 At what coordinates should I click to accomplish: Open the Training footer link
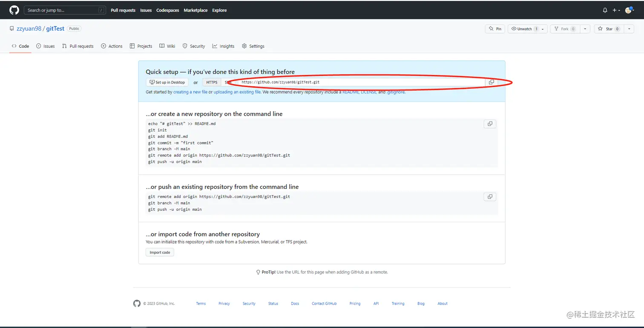[x=398, y=304]
